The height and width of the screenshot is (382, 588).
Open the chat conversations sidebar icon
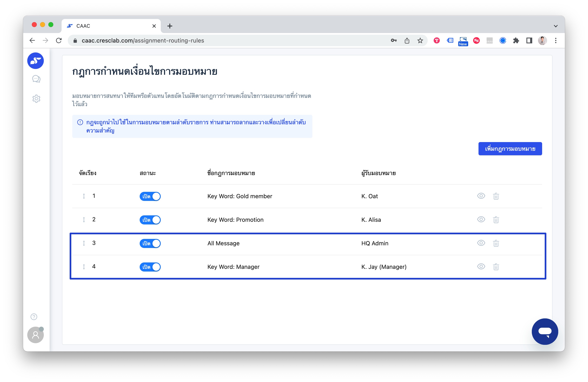click(x=36, y=79)
